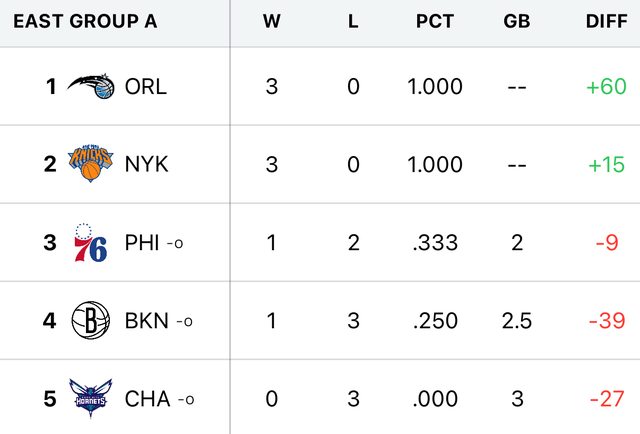Sort by the DIFF column header
Screen dimensions: 640x434
606,22
